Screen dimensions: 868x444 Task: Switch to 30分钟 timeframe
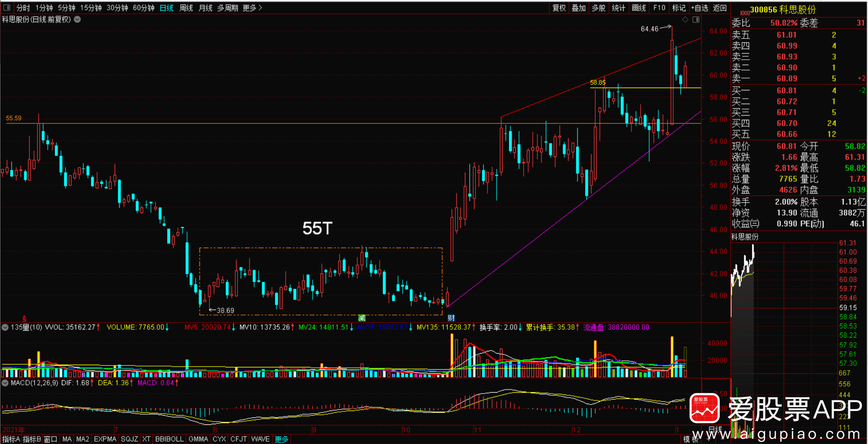pos(117,8)
